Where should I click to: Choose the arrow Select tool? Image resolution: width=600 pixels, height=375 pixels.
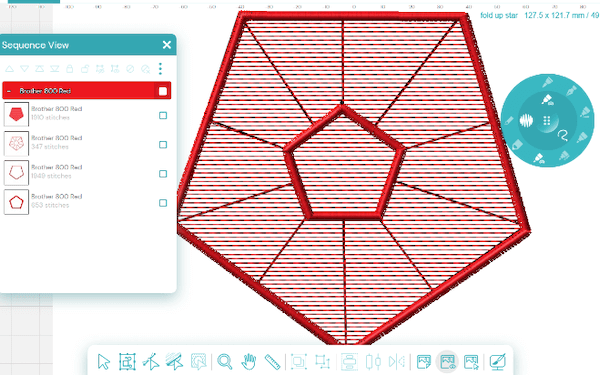103,362
